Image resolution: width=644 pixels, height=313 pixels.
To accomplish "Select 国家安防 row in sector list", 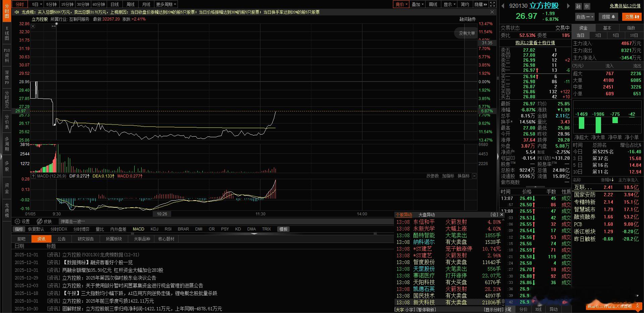I will coord(607,195).
